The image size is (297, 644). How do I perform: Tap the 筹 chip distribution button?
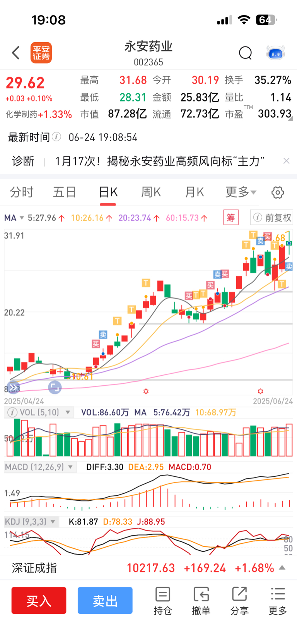(231, 217)
